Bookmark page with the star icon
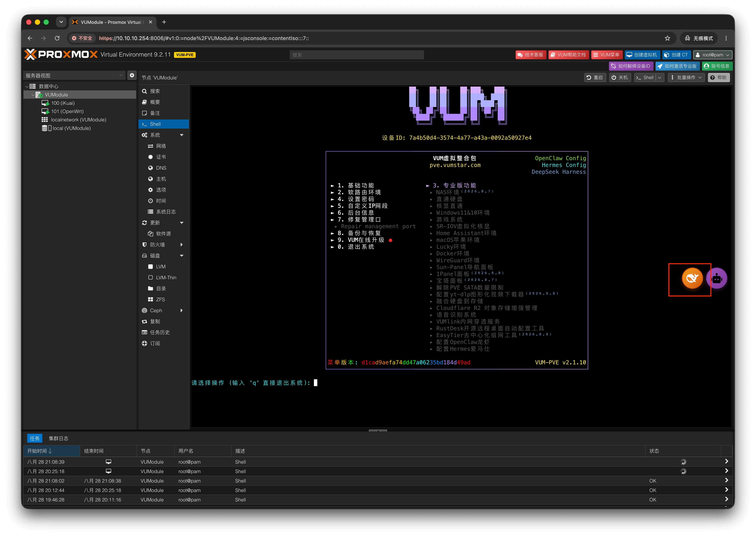Screen dimensions: 756x537 pos(667,38)
